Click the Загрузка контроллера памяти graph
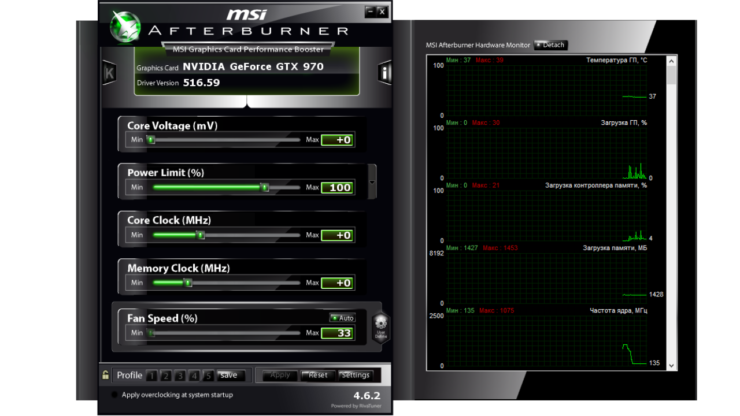The width and height of the screenshot is (740, 416). pyautogui.click(x=546, y=215)
